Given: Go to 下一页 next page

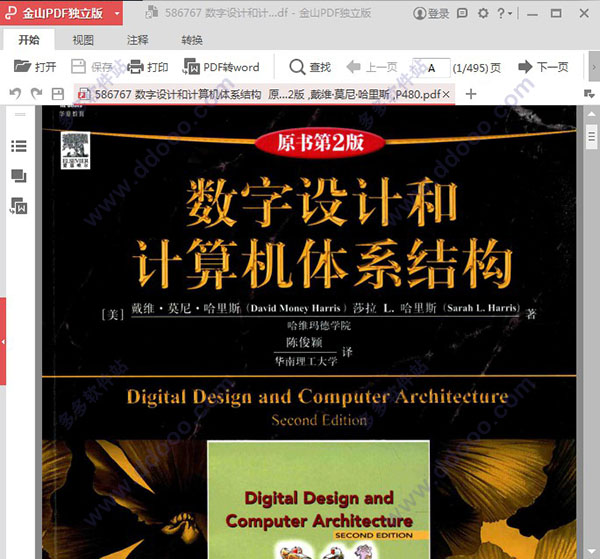Looking at the screenshot, I should [543, 67].
